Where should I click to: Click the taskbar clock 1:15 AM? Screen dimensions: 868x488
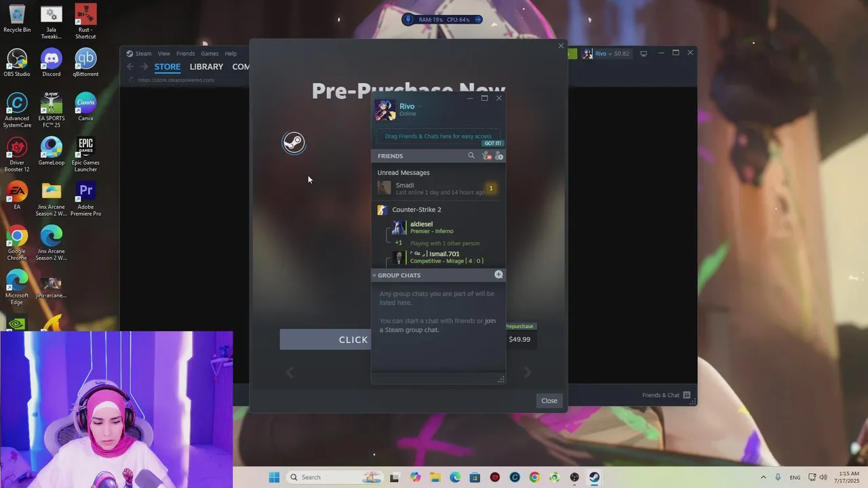click(x=848, y=477)
